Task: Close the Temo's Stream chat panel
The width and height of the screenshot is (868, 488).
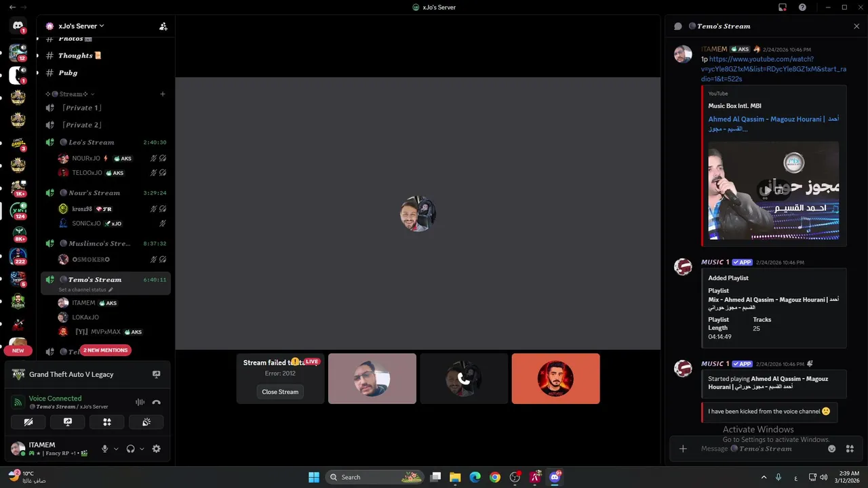Action: tap(856, 26)
